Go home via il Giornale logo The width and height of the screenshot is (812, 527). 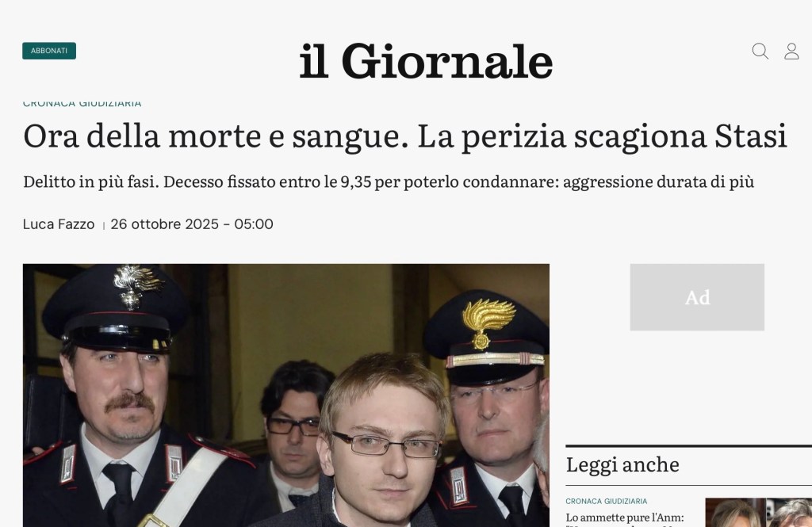tap(426, 61)
